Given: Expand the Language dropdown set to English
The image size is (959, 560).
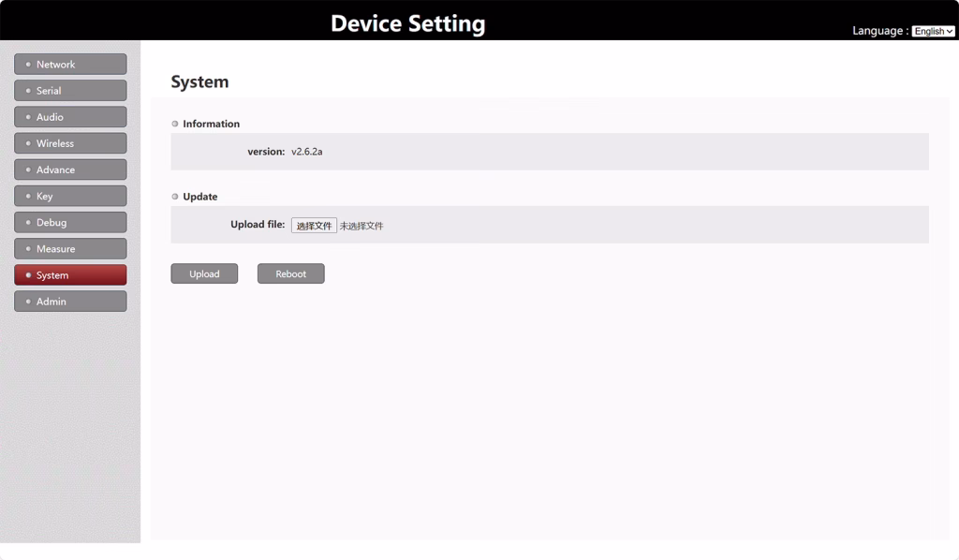Looking at the screenshot, I should click(933, 31).
